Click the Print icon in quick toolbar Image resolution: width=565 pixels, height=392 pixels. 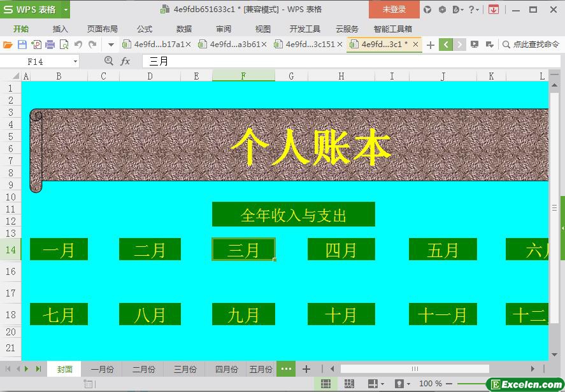(50, 45)
